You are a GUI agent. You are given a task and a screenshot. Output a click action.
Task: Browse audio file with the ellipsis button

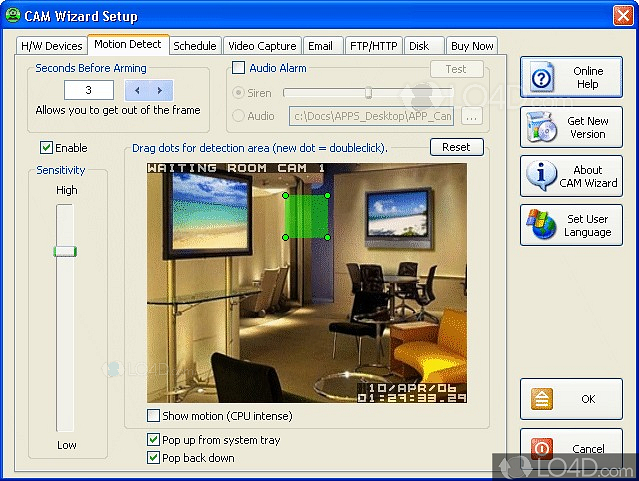[x=472, y=117]
